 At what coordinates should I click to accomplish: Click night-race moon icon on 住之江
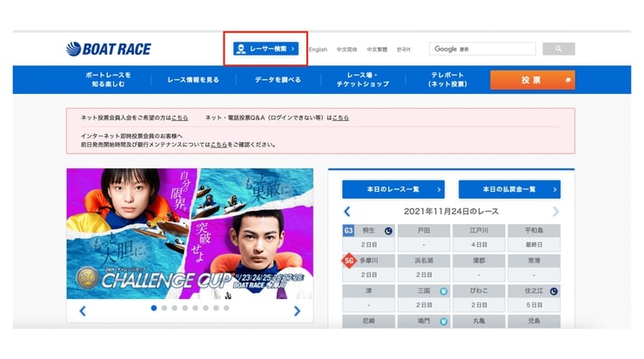click(553, 291)
